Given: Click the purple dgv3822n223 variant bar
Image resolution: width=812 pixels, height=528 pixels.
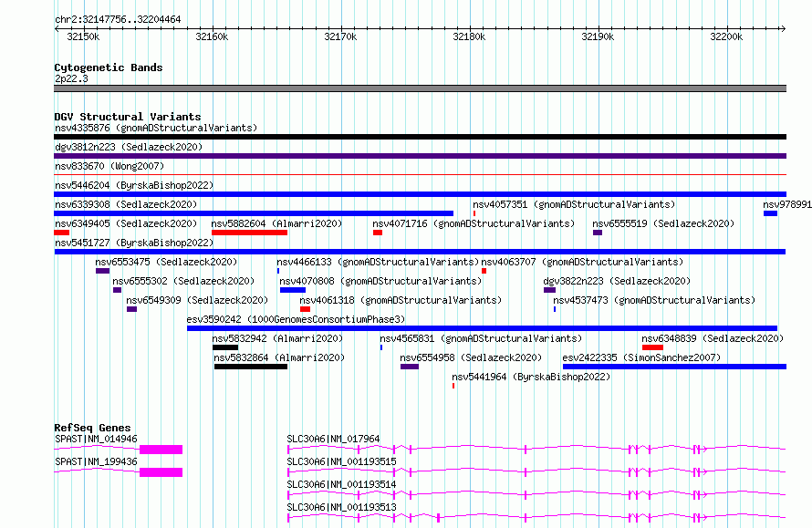Looking at the screenshot, I should pyautogui.click(x=549, y=290).
